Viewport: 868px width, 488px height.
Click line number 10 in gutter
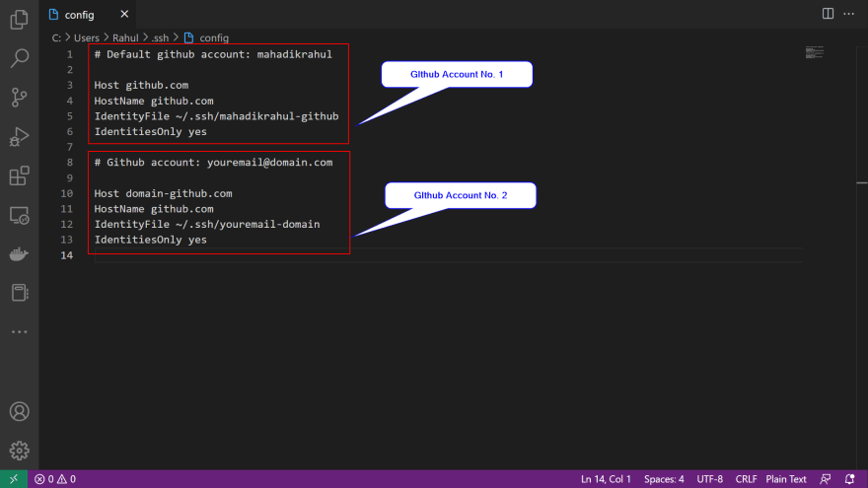coord(67,193)
